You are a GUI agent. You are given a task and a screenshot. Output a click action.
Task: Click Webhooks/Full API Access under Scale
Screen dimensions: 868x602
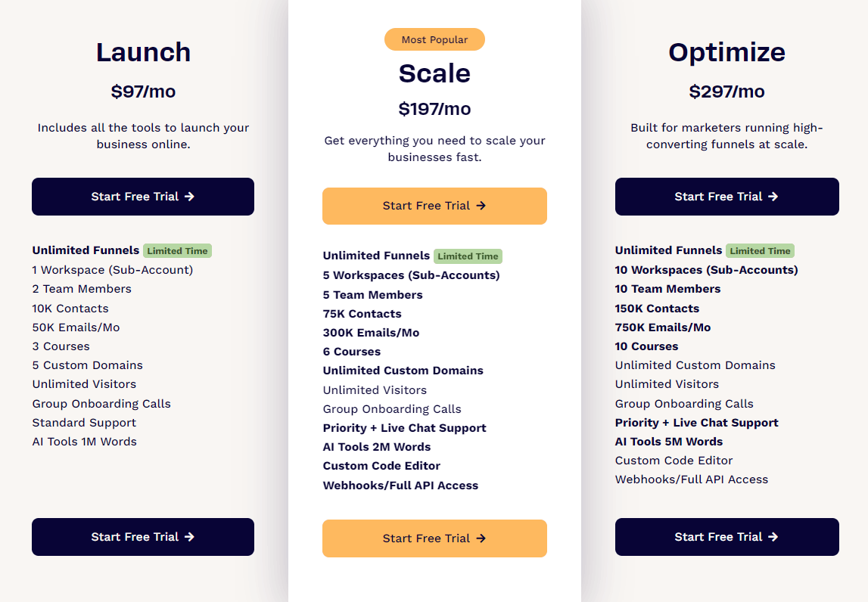403,485
